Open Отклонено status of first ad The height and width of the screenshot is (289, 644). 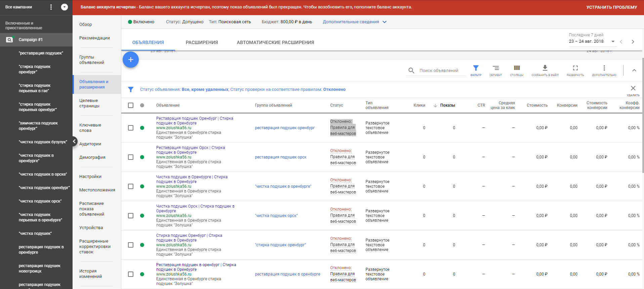(341, 121)
